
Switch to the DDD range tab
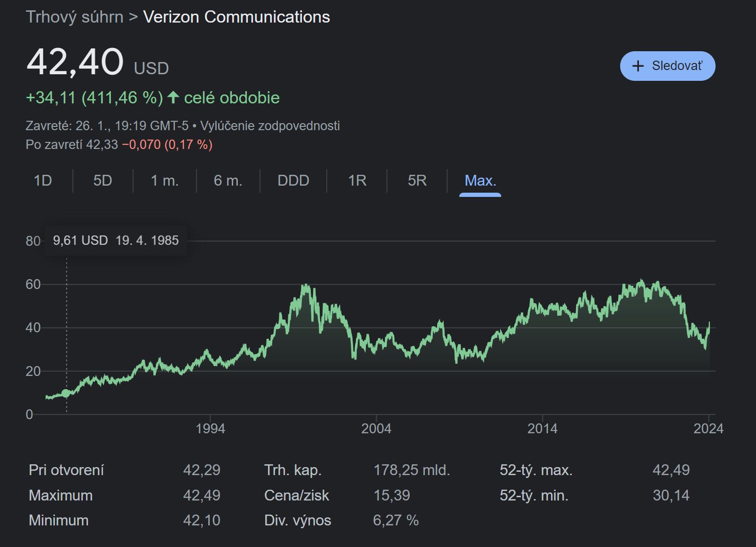point(293,180)
